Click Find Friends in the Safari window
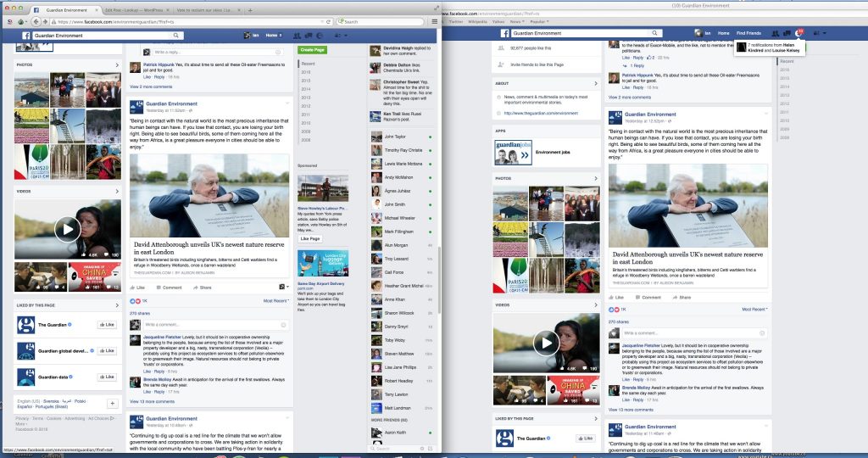This screenshot has width=868, height=458. pyautogui.click(x=748, y=33)
